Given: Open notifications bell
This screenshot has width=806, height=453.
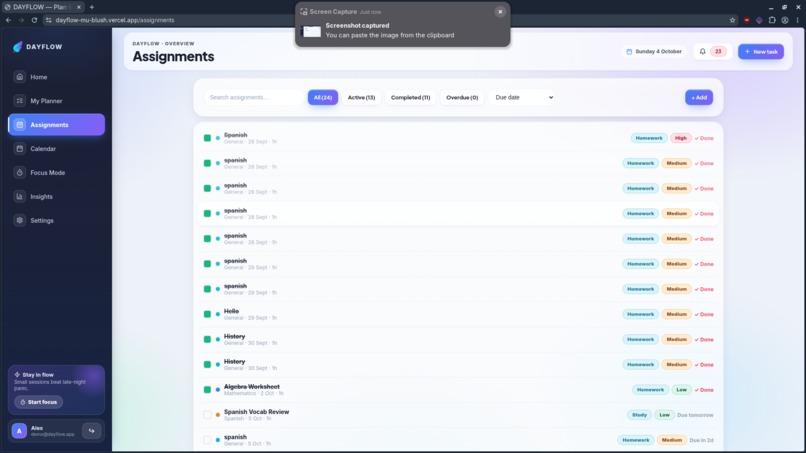Looking at the screenshot, I should [703, 51].
